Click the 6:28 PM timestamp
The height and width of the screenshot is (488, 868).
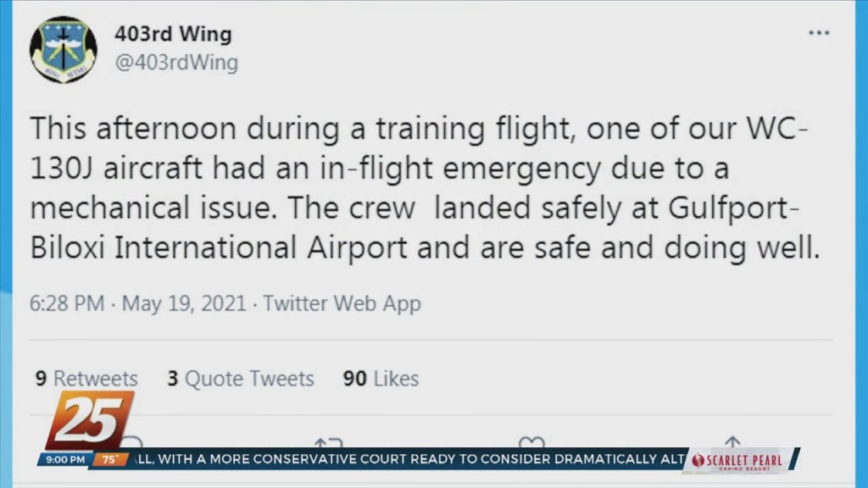point(67,303)
